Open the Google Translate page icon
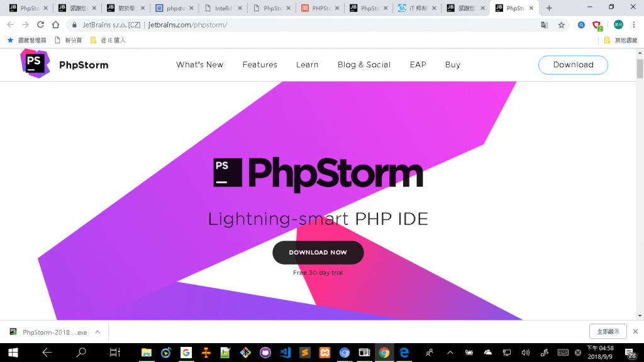The width and height of the screenshot is (644, 362). [544, 25]
